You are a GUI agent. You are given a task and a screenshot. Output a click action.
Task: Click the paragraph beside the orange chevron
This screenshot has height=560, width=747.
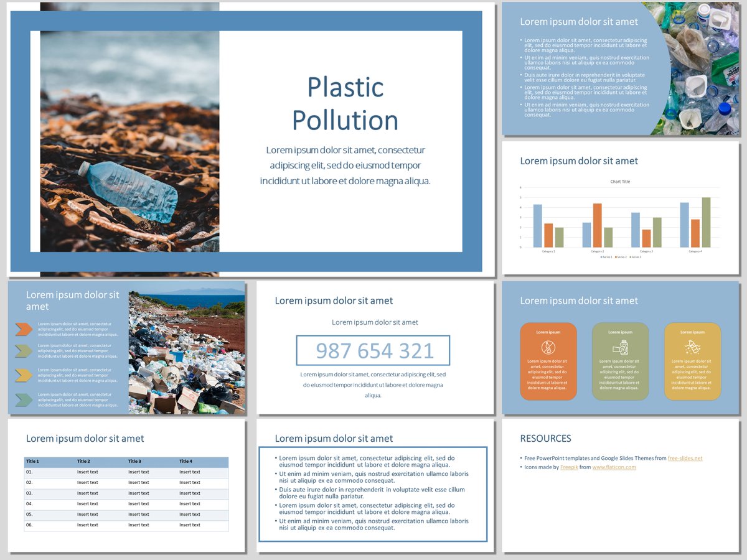click(78, 329)
